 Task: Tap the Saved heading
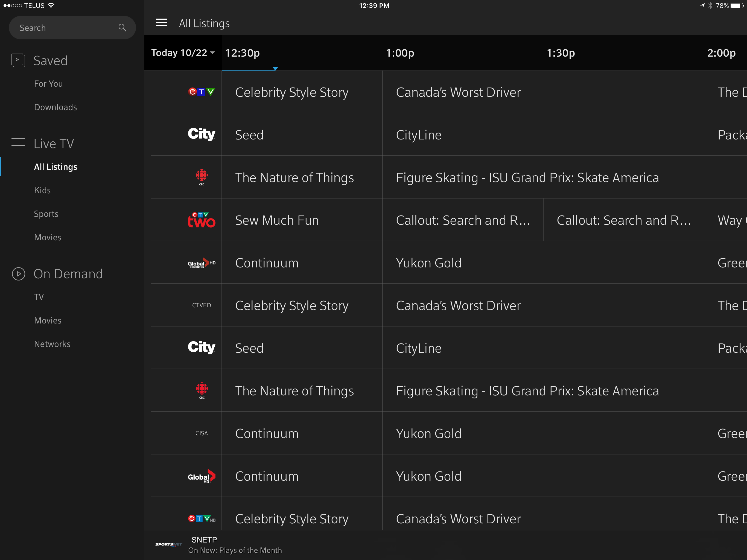click(50, 60)
